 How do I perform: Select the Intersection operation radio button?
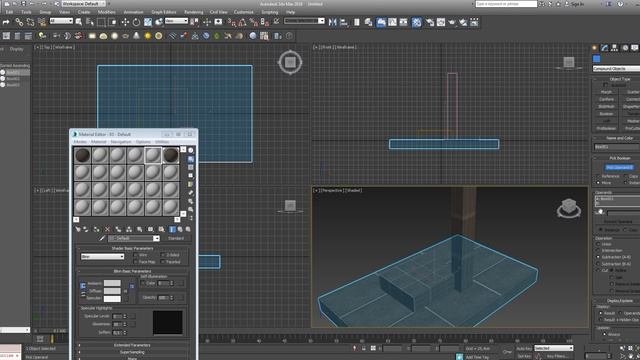coord(598,251)
